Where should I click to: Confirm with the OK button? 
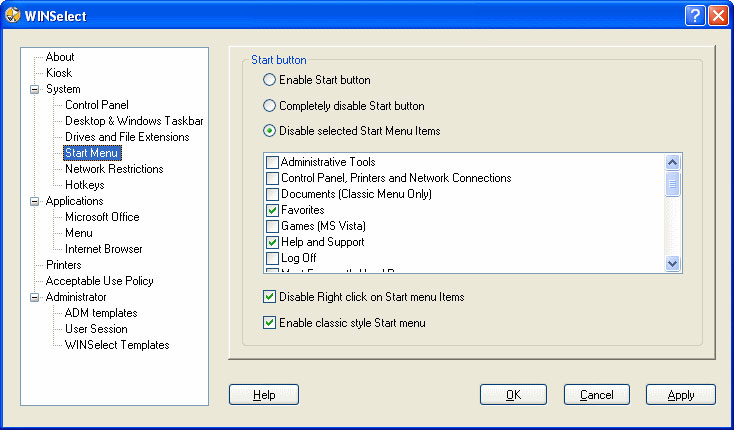514,395
